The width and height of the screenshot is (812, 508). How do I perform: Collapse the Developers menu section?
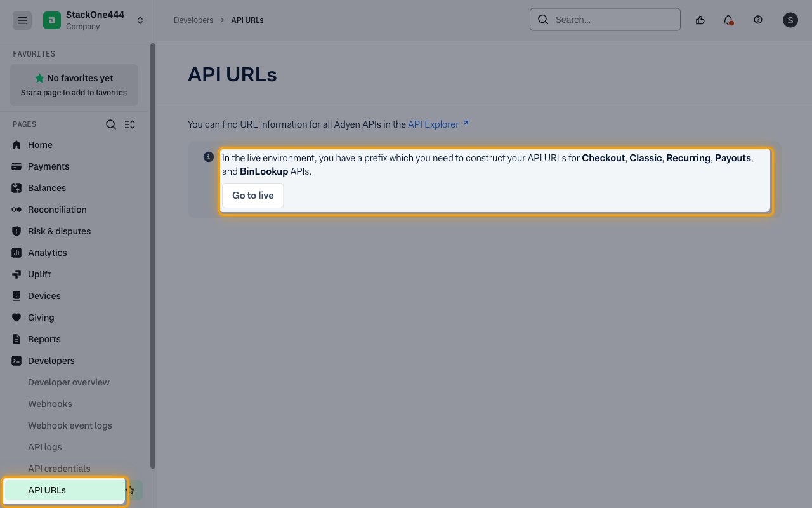click(51, 361)
